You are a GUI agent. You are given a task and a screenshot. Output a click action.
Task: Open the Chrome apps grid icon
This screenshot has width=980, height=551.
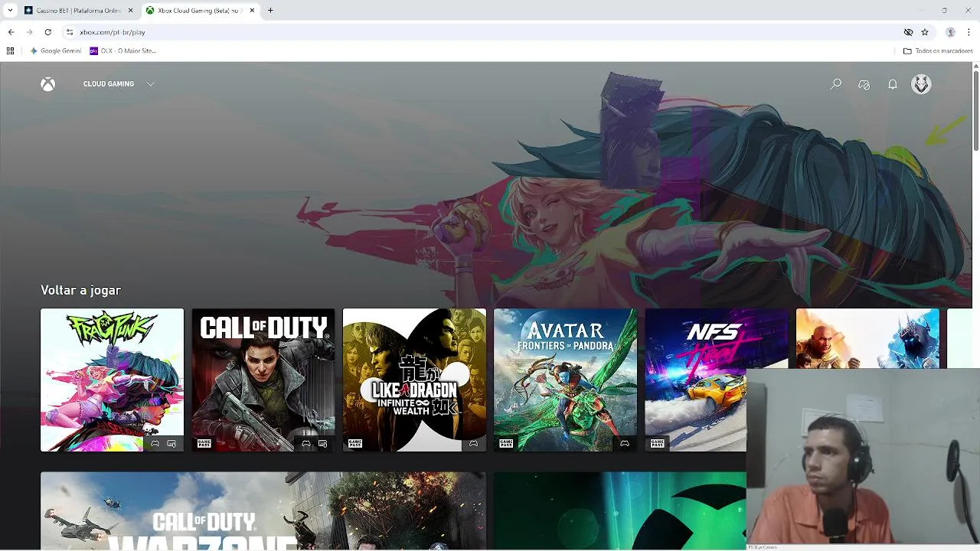[x=10, y=51]
